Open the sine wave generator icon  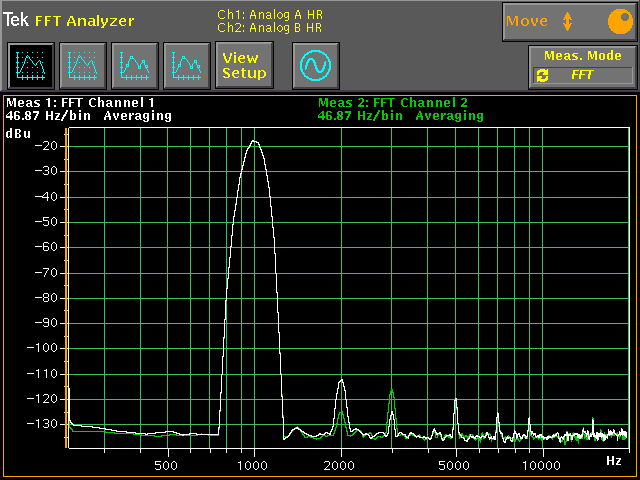pos(316,66)
